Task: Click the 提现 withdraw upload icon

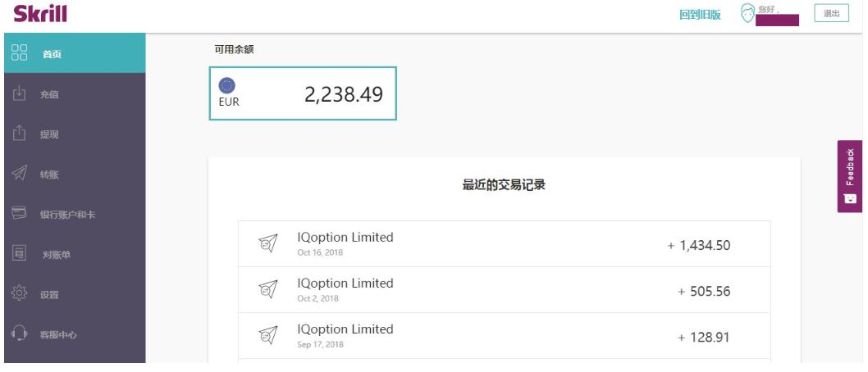Action: (x=20, y=134)
